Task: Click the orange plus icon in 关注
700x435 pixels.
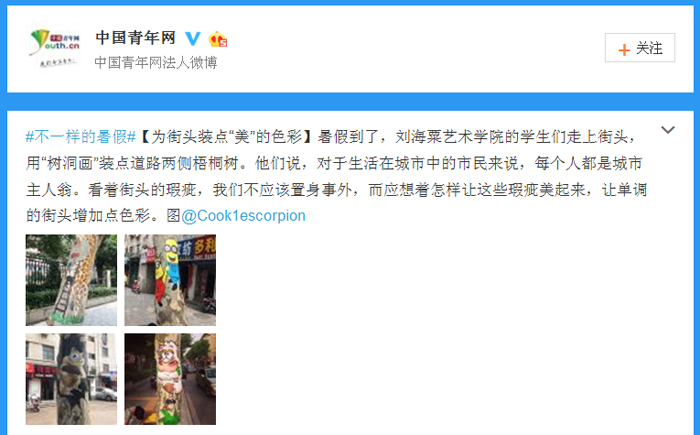Action: click(624, 49)
